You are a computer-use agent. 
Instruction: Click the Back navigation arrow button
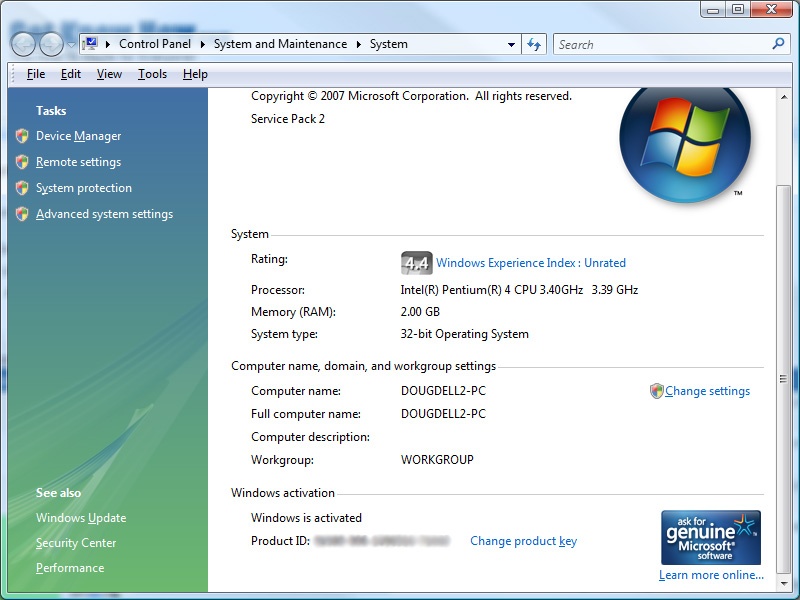click(x=23, y=45)
